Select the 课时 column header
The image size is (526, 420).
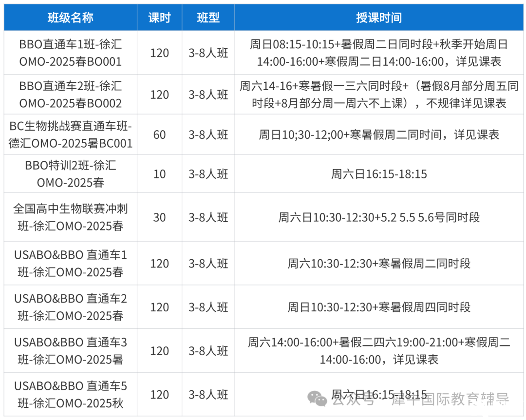(159, 18)
